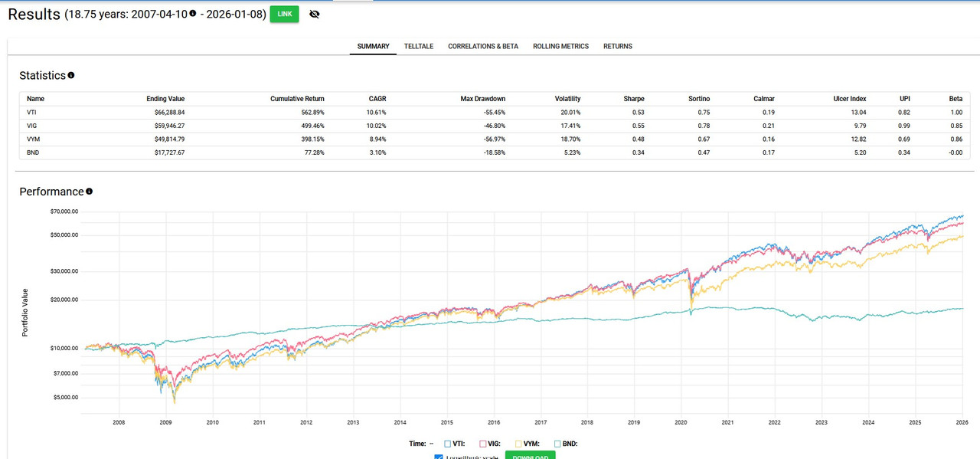
Task: Click the 2008 x-axis label
Action: point(119,422)
